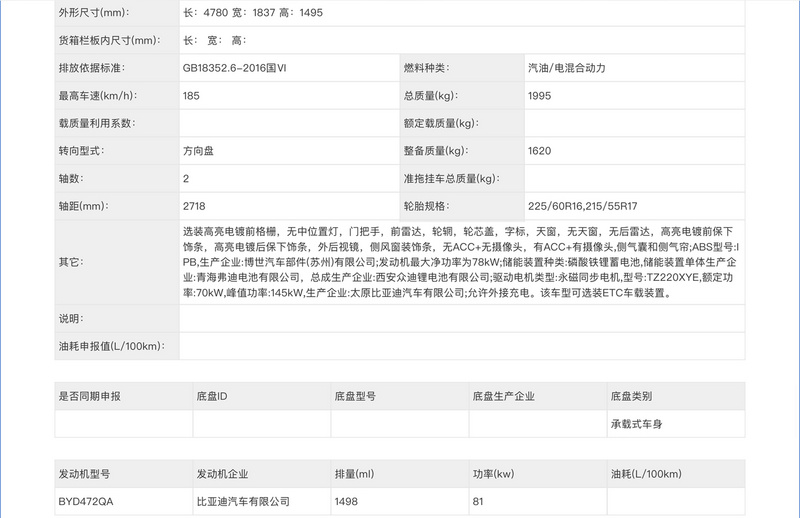Screen dimensions: 800x518
Task: Click the 承载式车身 cell
Action: point(637,424)
